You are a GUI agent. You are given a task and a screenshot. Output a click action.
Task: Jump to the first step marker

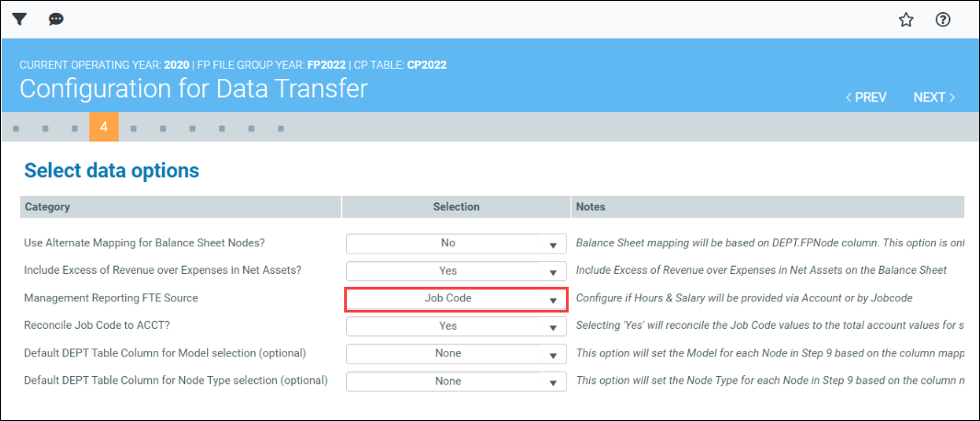(x=16, y=128)
